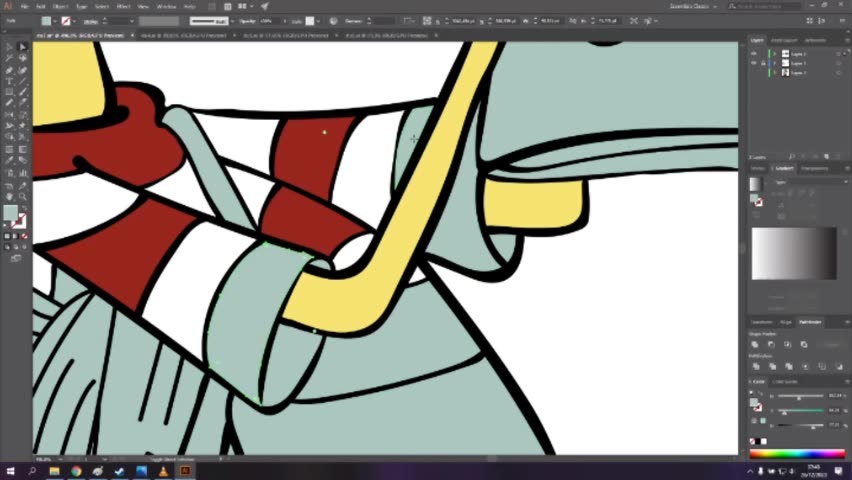Click Crop in Pathfinders row
This screenshot has width=852, height=480.
coord(806,366)
